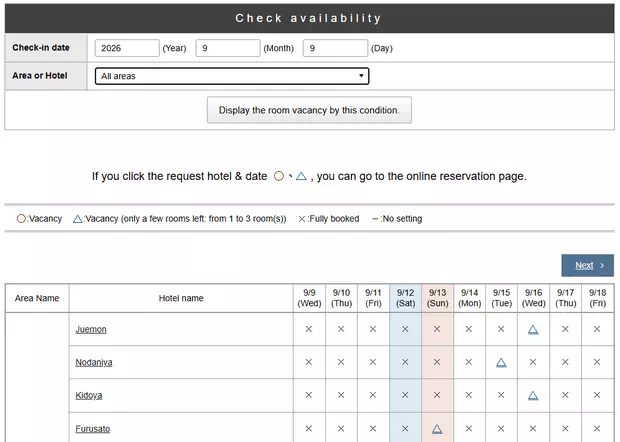
Task: Click the Day input field
Action: tap(335, 48)
